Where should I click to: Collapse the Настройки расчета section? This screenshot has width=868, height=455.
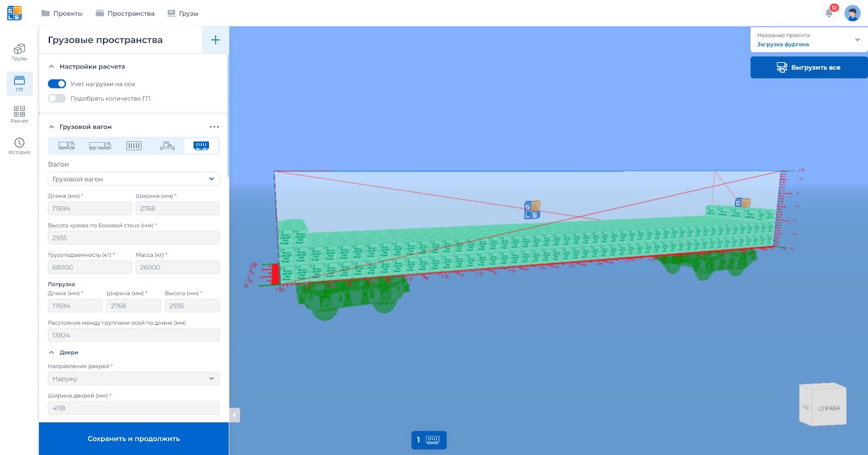52,67
